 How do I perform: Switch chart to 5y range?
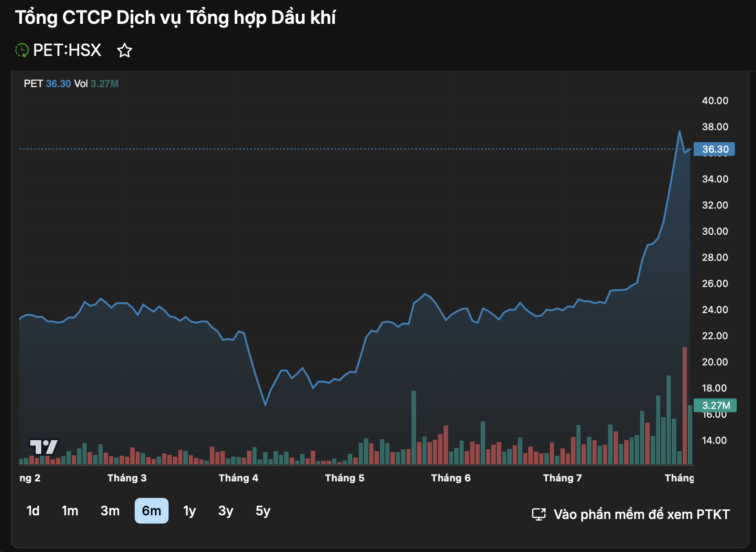click(263, 511)
